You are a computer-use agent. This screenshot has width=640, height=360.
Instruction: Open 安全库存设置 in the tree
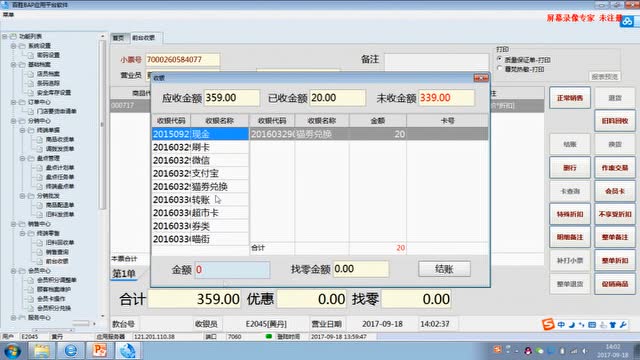click(54, 93)
